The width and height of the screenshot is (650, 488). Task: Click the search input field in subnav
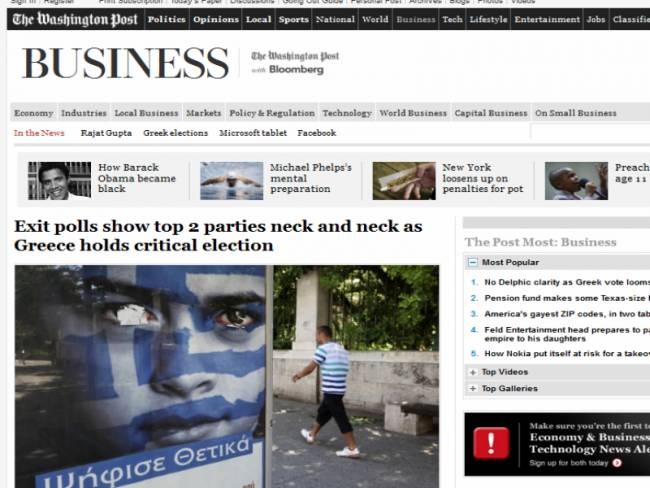coord(590,132)
